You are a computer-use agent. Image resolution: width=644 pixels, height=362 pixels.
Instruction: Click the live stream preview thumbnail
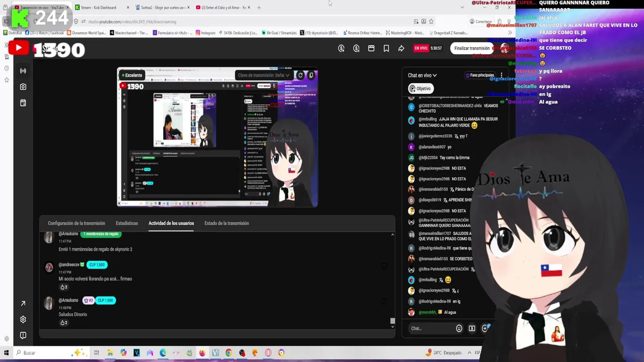pos(217,137)
